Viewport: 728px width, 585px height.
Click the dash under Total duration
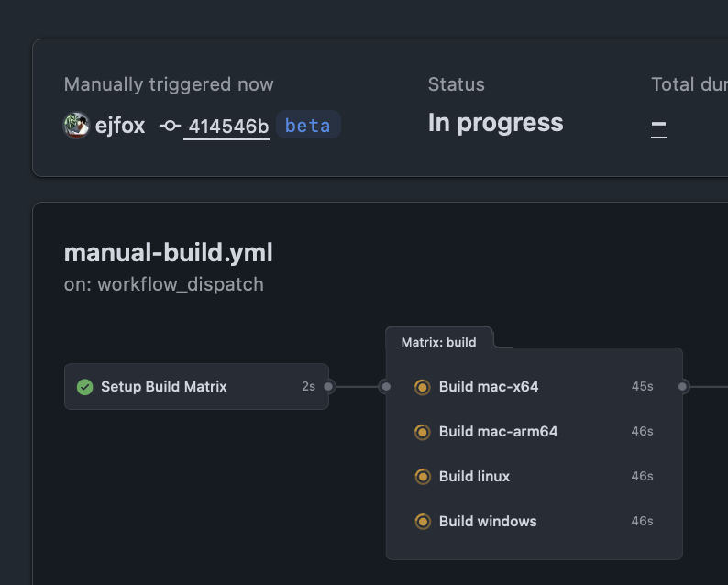click(x=658, y=127)
